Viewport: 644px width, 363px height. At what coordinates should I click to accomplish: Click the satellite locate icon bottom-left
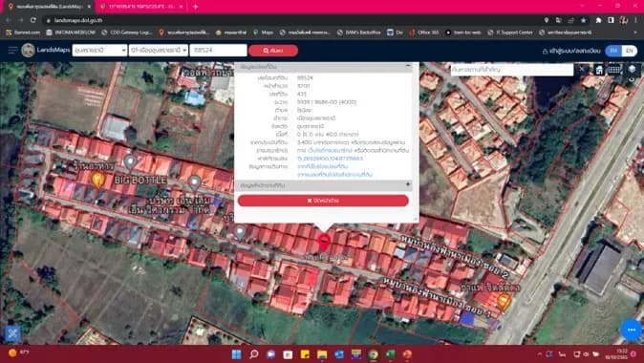[12, 333]
